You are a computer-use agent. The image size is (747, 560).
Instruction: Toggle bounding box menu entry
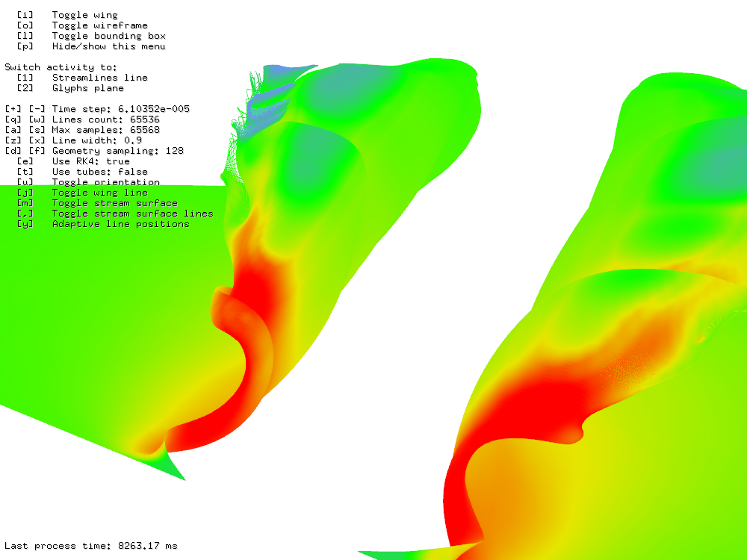tap(108, 36)
